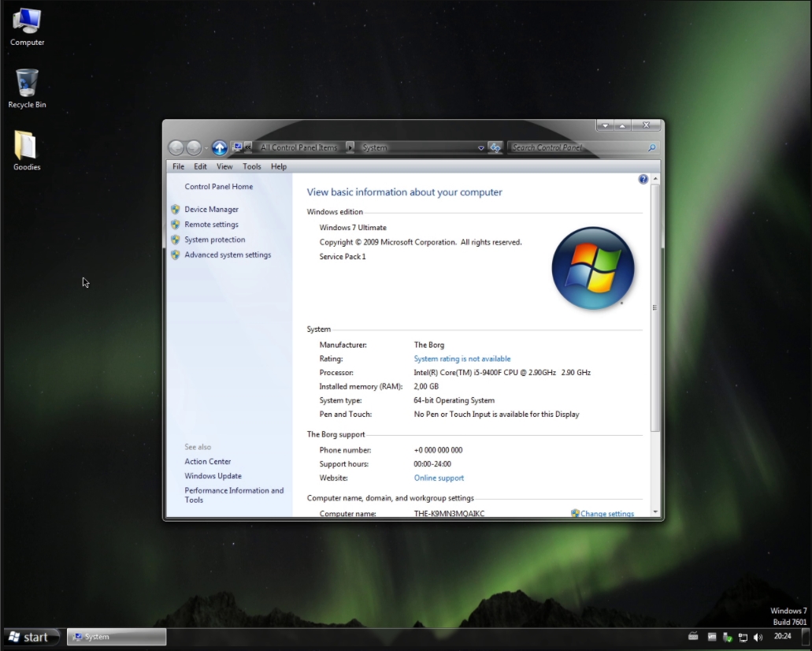Open Device Manager link
This screenshot has height=651, width=812.
(211, 210)
